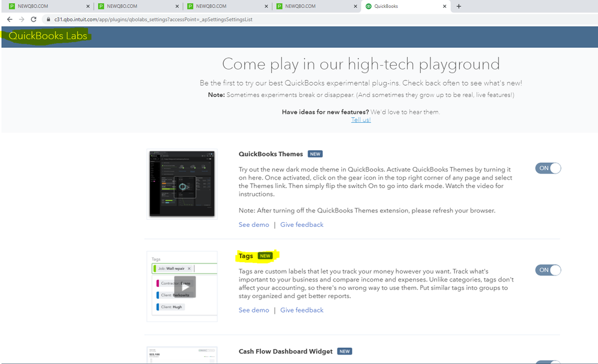Close the third NEWQBO.COM tab
The image size is (598, 364).
[266, 6]
